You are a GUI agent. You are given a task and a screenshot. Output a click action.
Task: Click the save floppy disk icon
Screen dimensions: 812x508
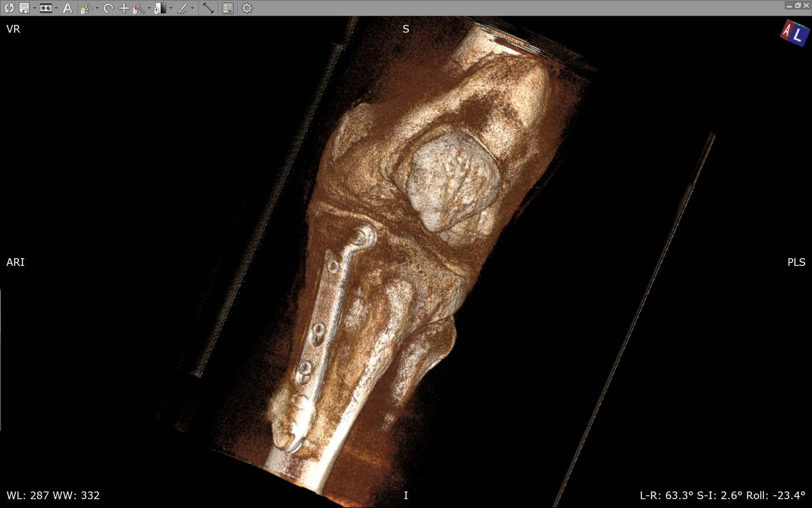tap(25, 8)
